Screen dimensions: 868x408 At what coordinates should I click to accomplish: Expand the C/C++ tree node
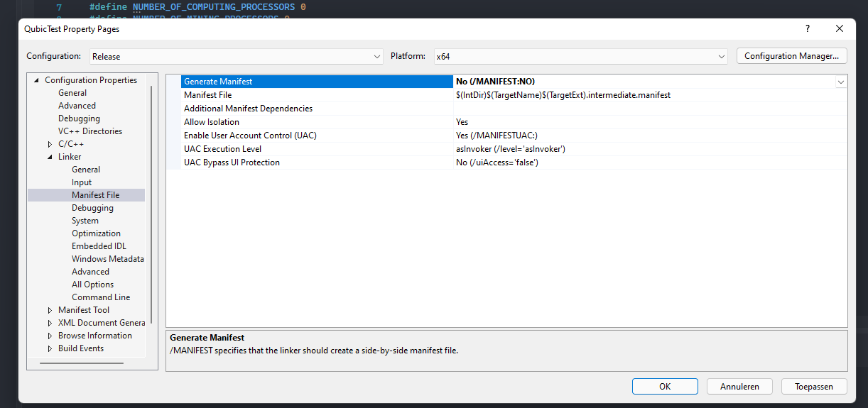tap(50, 144)
